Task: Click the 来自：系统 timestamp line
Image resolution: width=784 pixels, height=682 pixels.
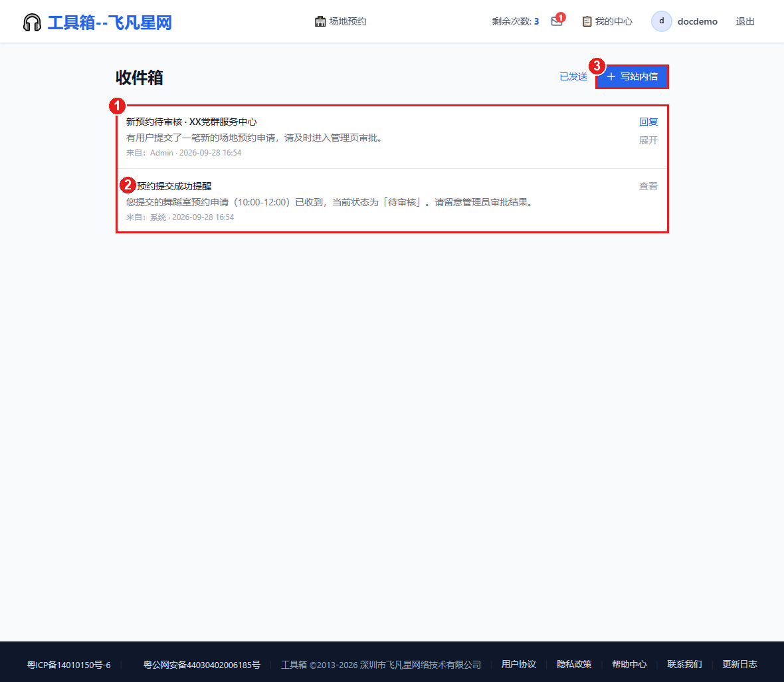Action: [x=180, y=217]
